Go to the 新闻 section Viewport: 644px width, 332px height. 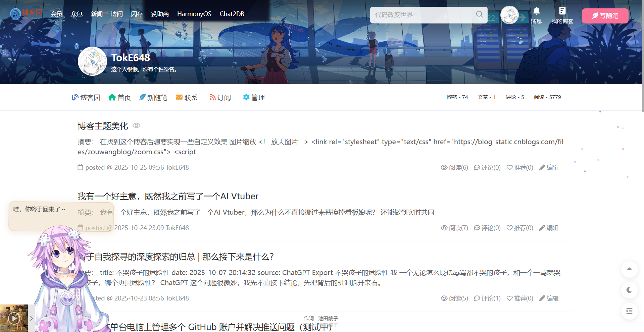click(97, 14)
